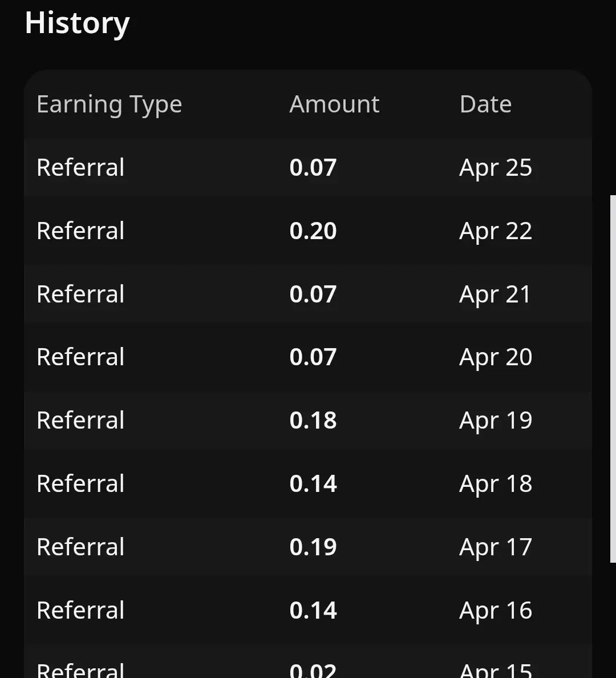This screenshot has width=616, height=678.
Task: Click the 0.14 amount on Apr 18
Action: click(x=313, y=484)
